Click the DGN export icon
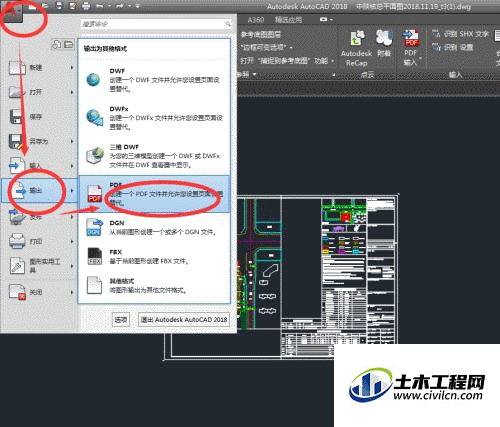The width and height of the screenshot is (500, 427). 95,227
